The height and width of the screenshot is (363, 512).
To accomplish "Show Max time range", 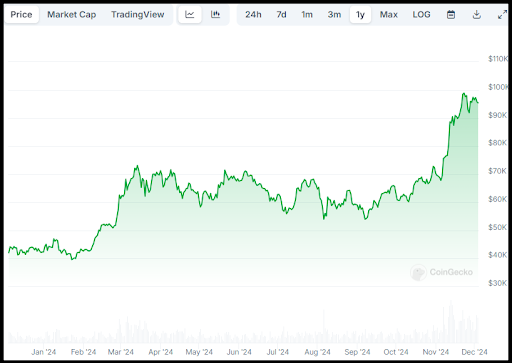I will [389, 15].
